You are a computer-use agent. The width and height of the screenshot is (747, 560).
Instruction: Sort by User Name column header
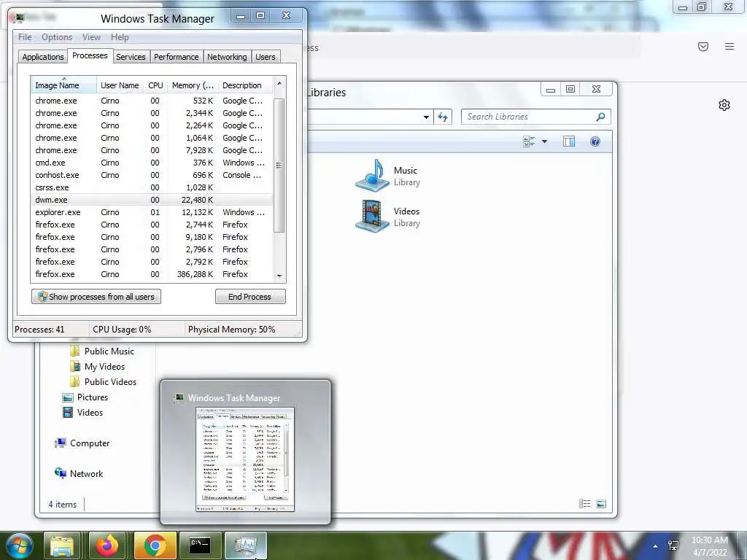click(x=120, y=85)
